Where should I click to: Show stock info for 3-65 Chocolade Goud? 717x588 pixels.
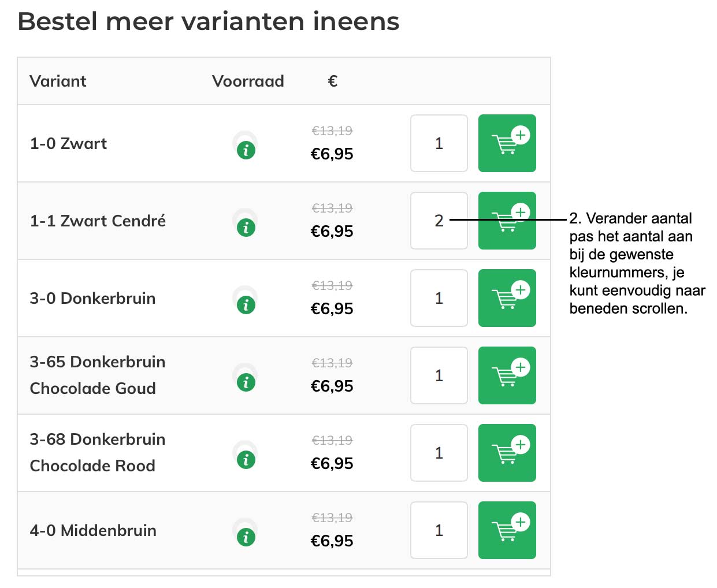point(246,382)
